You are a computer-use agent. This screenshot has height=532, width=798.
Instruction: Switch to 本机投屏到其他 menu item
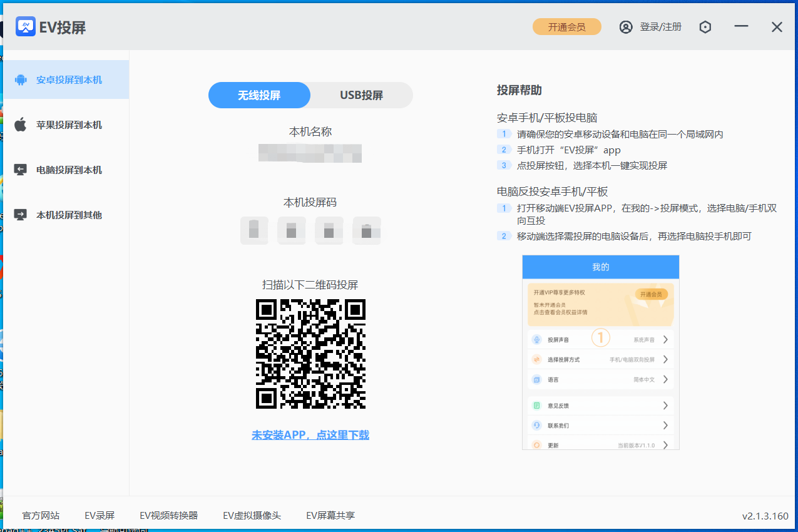click(66, 215)
